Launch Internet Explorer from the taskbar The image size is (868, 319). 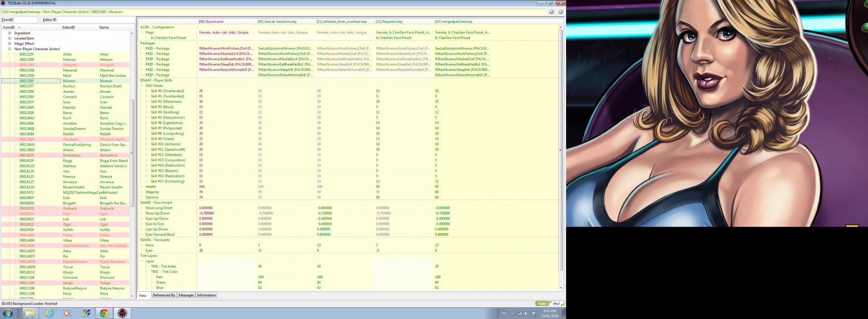click(x=49, y=313)
